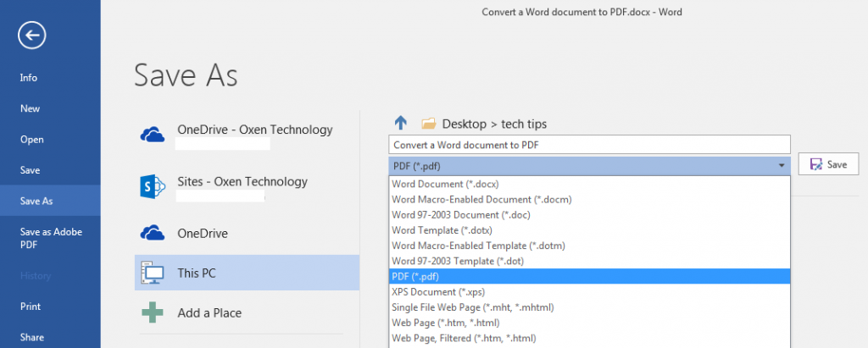Click the file name input field
868x348 pixels.
[589, 145]
